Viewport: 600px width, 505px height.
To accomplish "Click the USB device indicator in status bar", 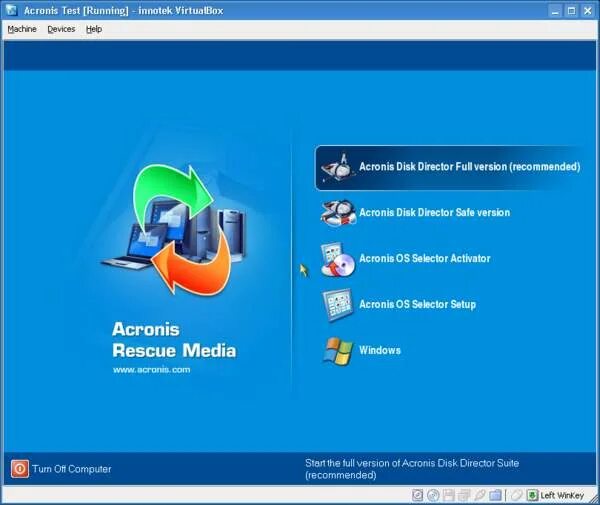I will 479,495.
